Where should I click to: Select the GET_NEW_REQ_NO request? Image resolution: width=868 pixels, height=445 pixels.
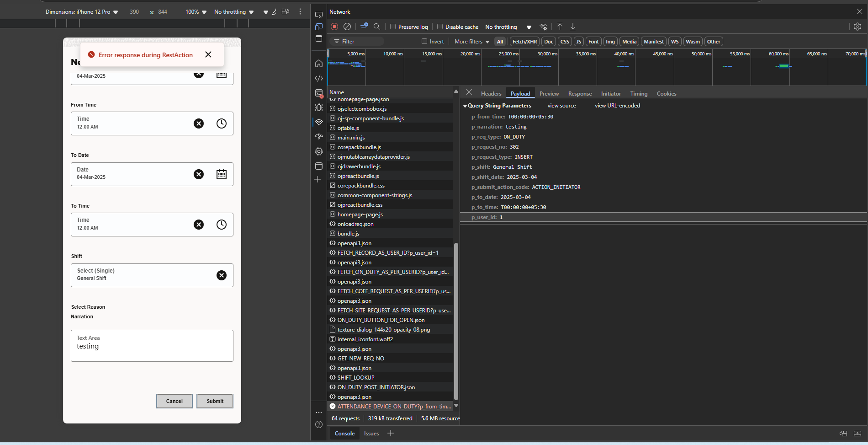(x=391, y=358)
